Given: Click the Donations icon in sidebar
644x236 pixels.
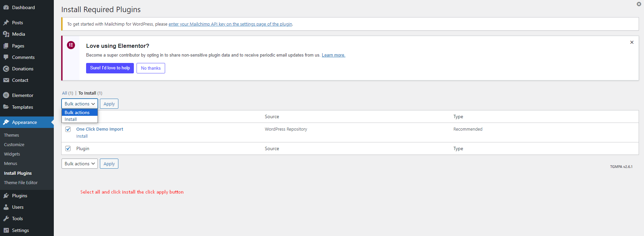Looking at the screenshot, I should [6, 69].
